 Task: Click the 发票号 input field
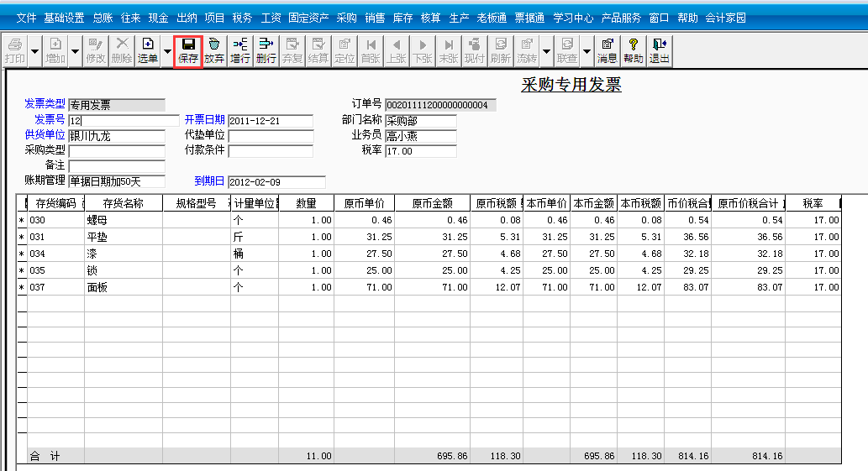pos(124,121)
